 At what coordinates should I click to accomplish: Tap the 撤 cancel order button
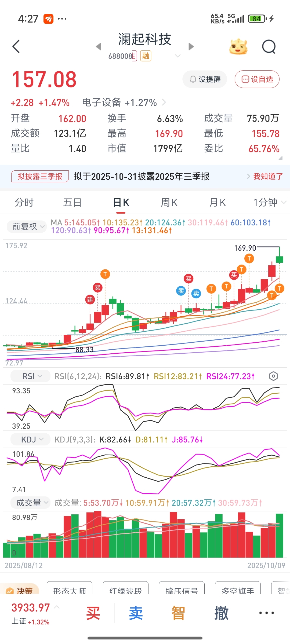coord(221,613)
